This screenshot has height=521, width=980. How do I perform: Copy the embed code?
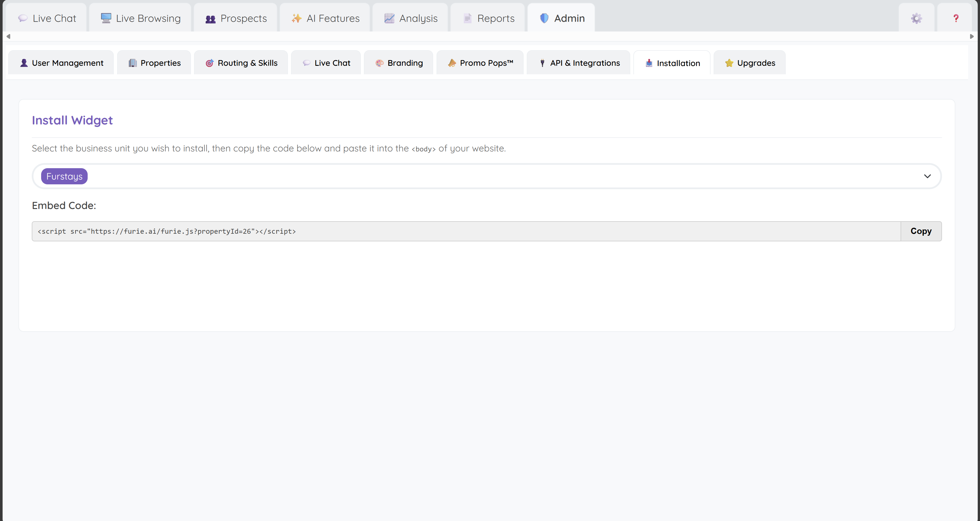(921, 231)
